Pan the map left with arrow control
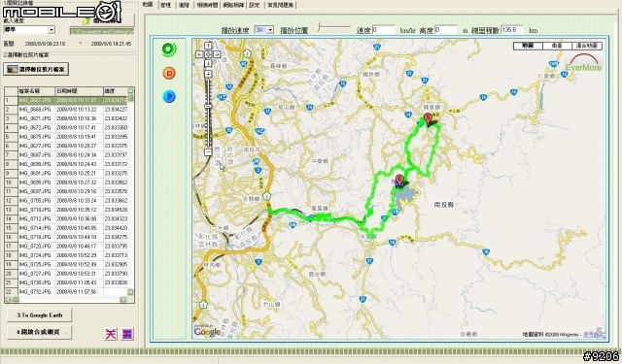The height and width of the screenshot is (364, 622). pos(199,54)
